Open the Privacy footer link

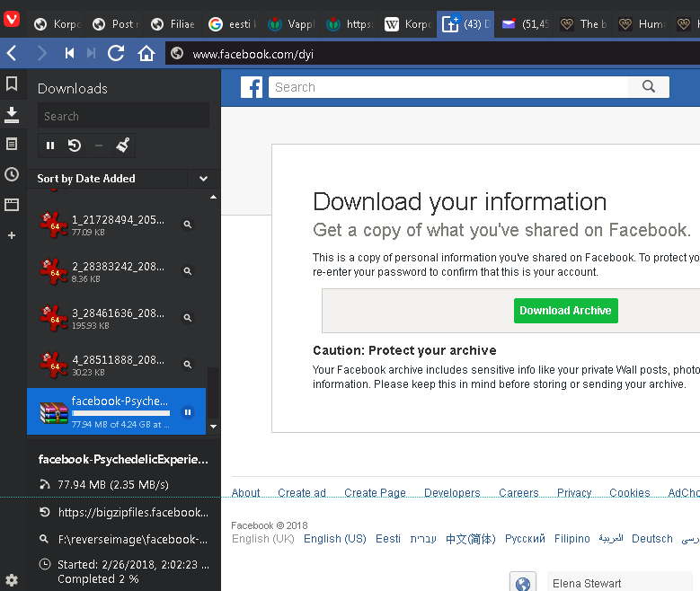pyautogui.click(x=574, y=492)
